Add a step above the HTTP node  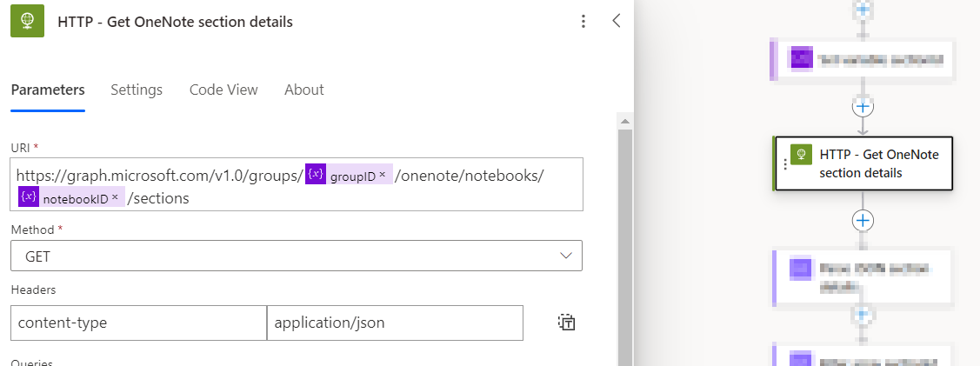[x=863, y=106]
